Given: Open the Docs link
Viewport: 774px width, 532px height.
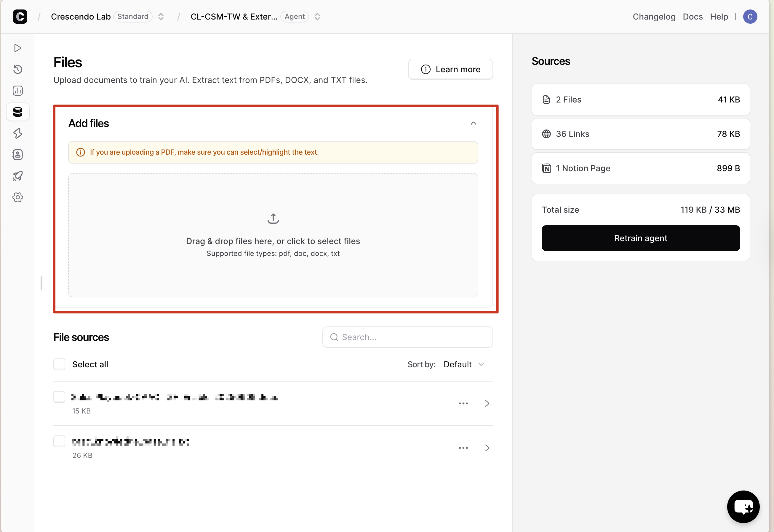Looking at the screenshot, I should point(693,16).
